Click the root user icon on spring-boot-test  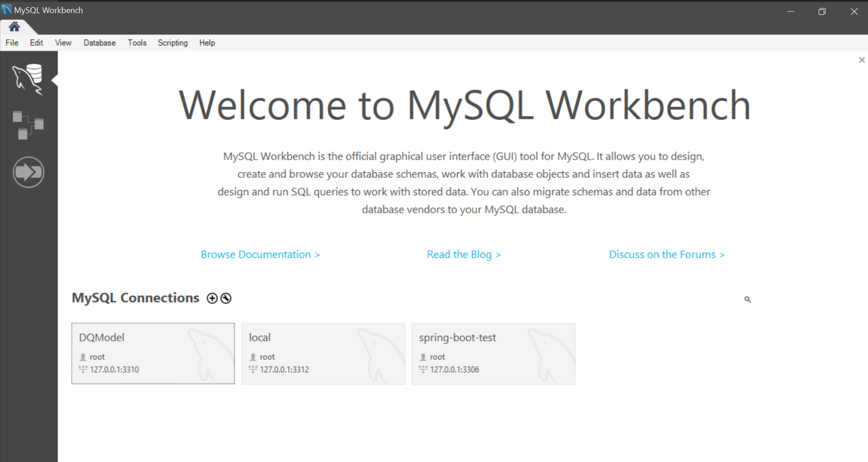click(x=423, y=357)
